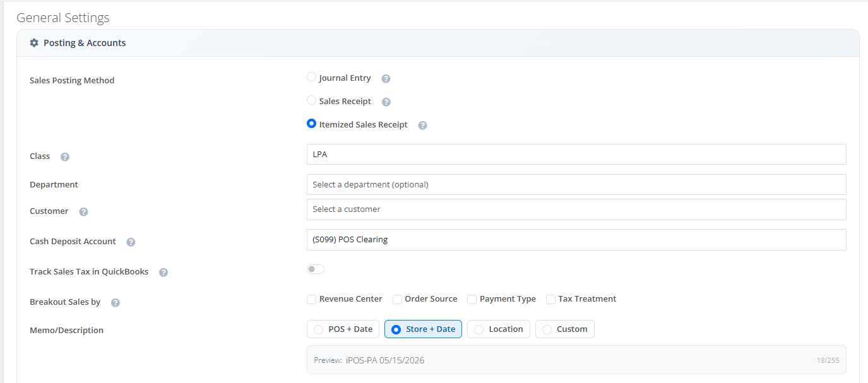Open help icon next to Itemized Sales Receipt
Screen dimensions: 868x383
click(422, 126)
